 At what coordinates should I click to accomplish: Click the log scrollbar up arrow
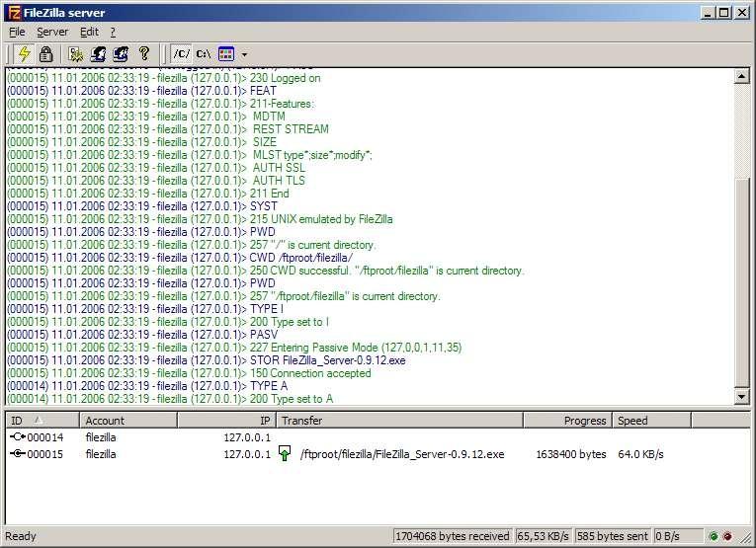point(741,76)
